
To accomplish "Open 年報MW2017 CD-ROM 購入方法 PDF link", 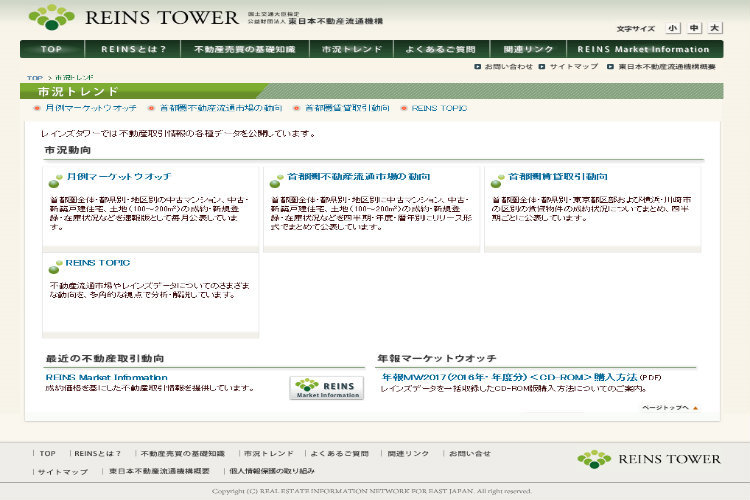I will click(x=508, y=377).
